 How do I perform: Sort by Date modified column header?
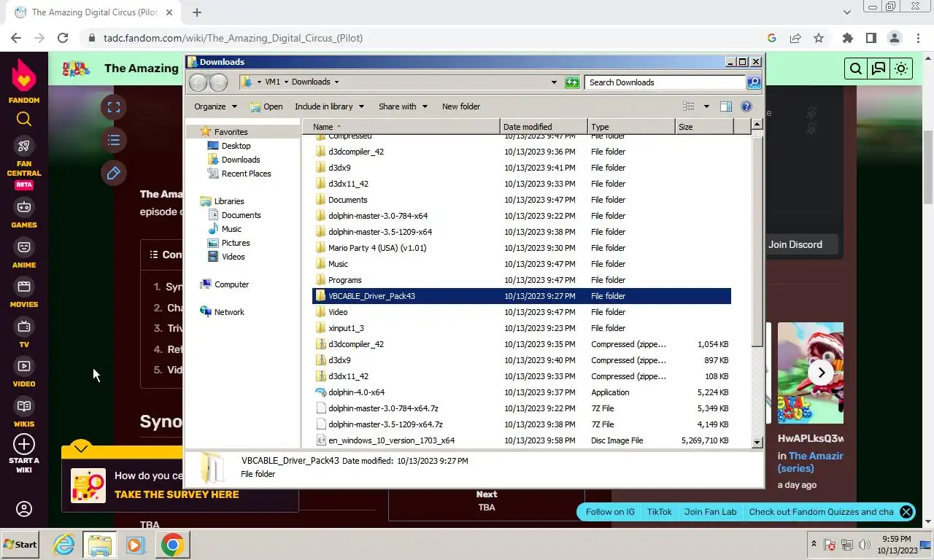pyautogui.click(x=544, y=127)
